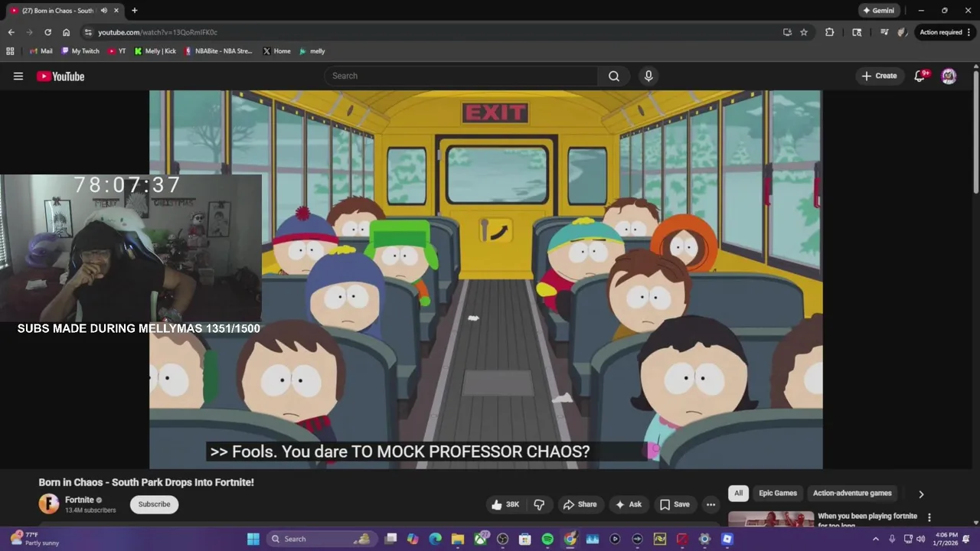Open the "YT" bookmark
The height and width of the screenshot is (551, 980).
(117, 51)
